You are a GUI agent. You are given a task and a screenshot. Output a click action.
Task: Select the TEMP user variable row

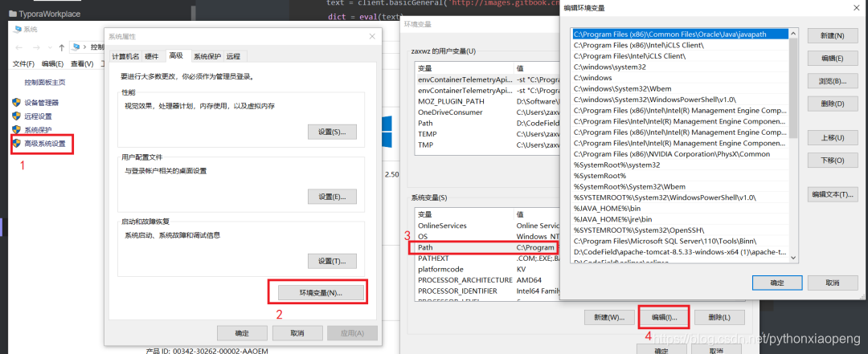[x=488, y=134]
